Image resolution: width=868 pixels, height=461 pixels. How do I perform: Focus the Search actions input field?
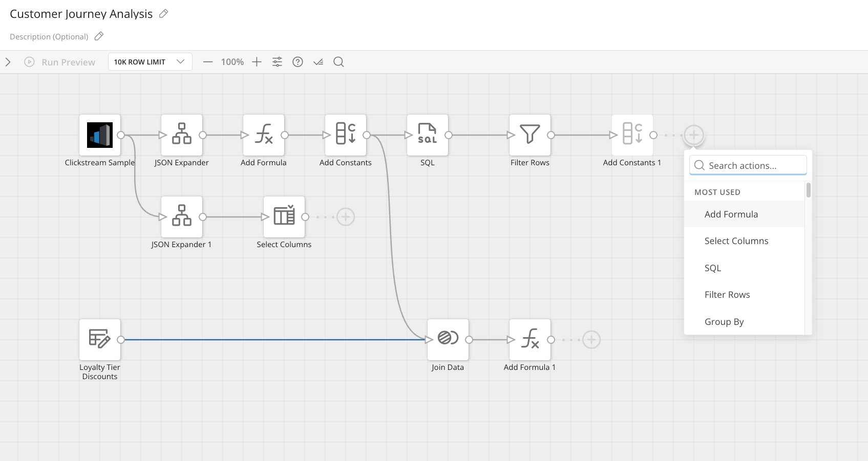(748, 165)
